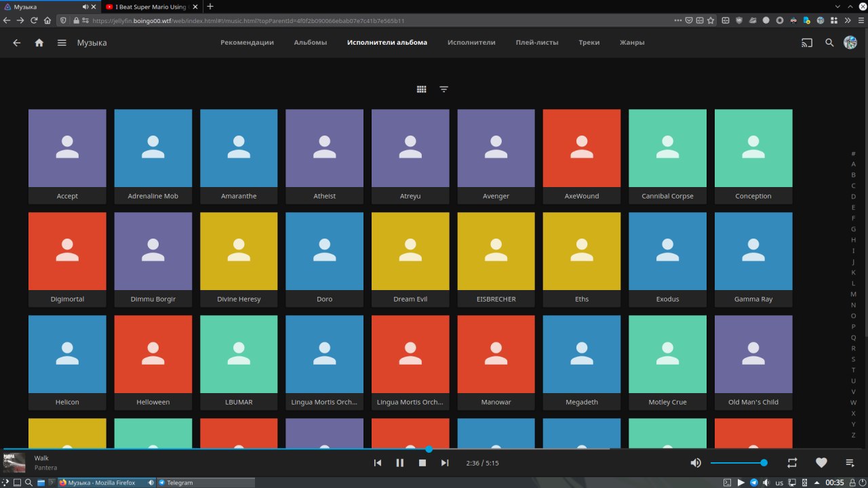Open the Треки tab
Screen dimensions: 868x488
[589, 43]
